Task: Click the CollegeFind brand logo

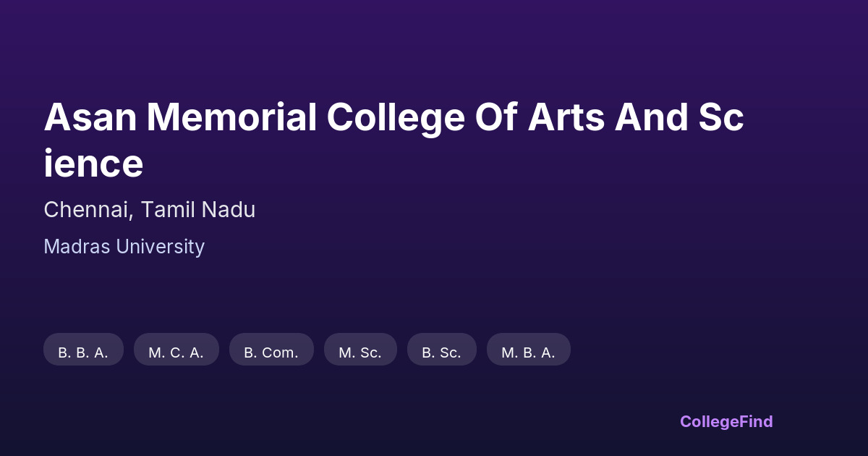Action: (726, 421)
